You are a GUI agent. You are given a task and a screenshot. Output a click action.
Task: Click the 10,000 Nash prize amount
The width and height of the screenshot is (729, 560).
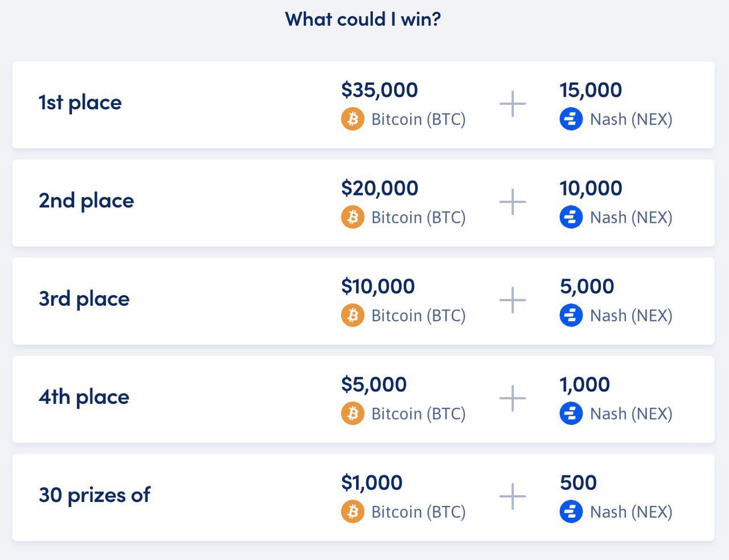pos(591,188)
